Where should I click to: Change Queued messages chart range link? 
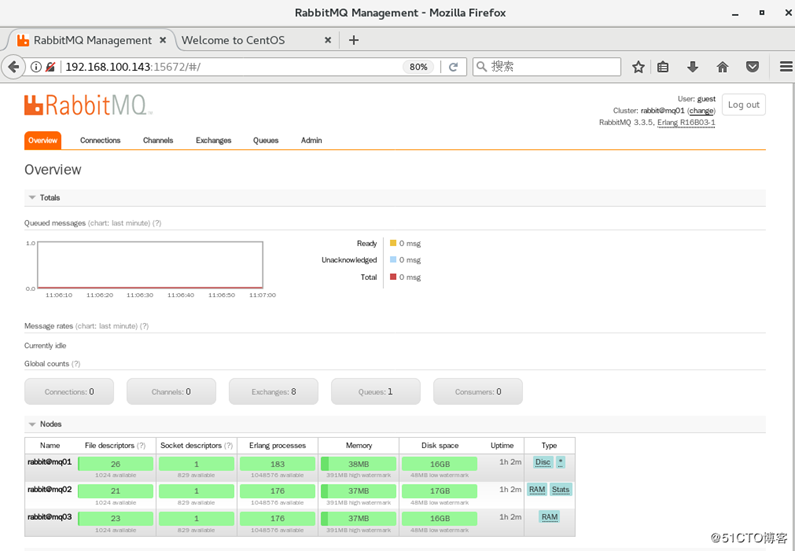click(x=119, y=223)
